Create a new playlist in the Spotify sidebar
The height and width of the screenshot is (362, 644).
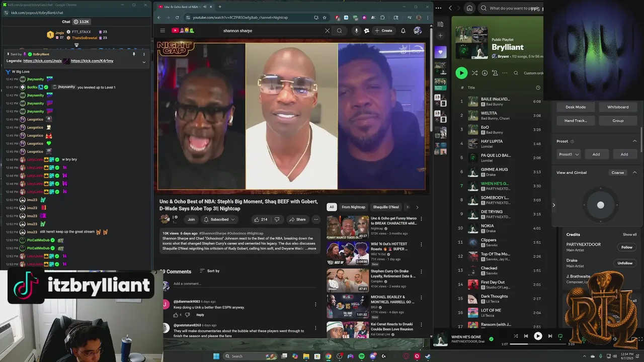pos(440,35)
